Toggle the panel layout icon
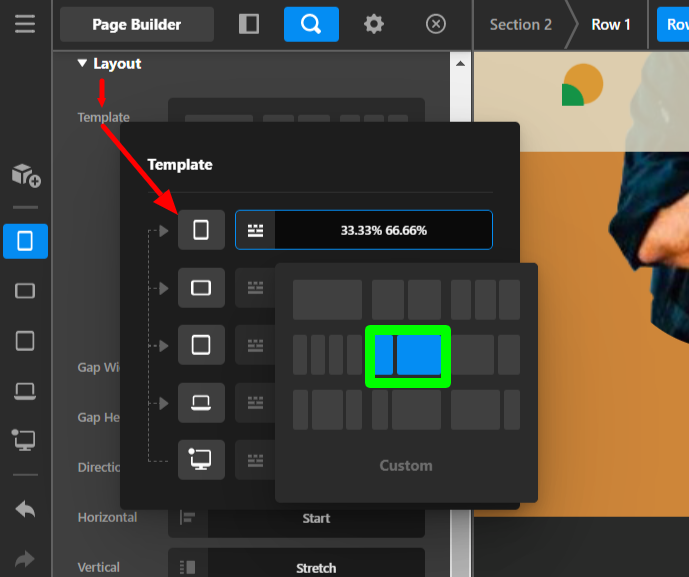This screenshot has height=577, width=689. (x=249, y=24)
